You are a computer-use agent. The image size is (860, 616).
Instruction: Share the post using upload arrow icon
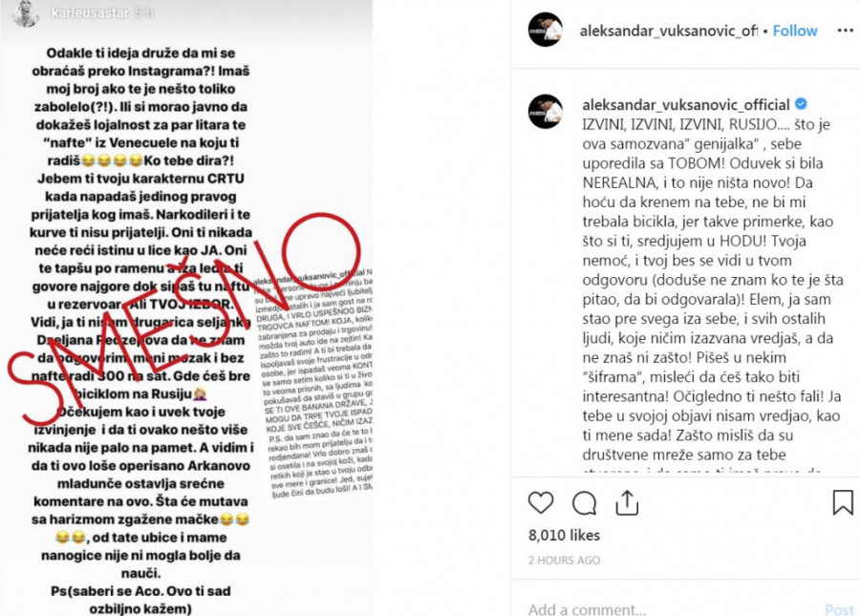pyautogui.click(x=627, y=502)
